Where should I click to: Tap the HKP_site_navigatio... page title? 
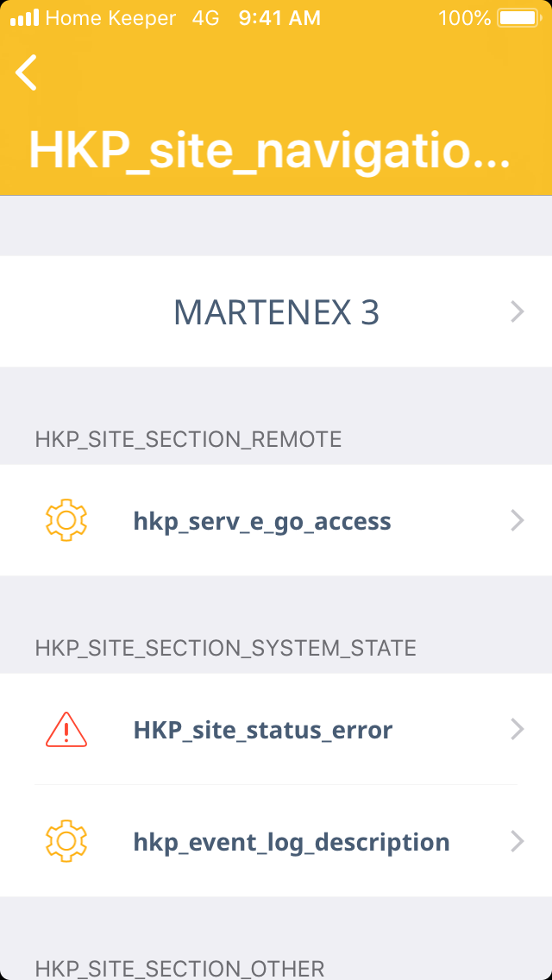click(269, 151)
